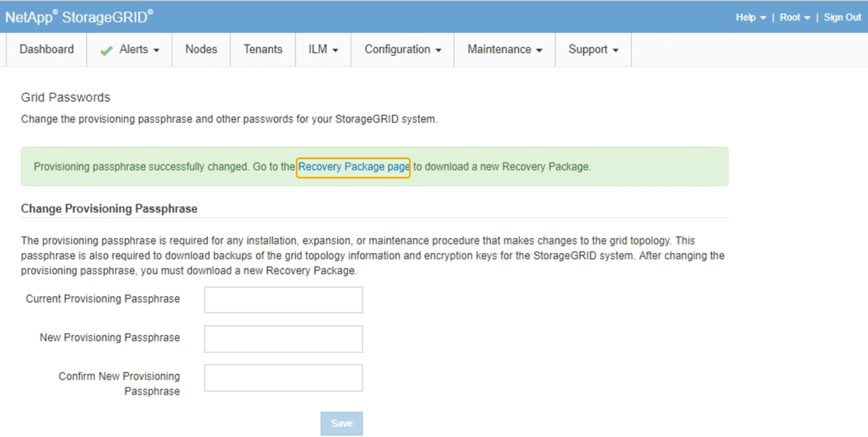Click the green Alerts checkmark icon
The width and height of the screenshot is (868, 437).
[x=106, y=50]
